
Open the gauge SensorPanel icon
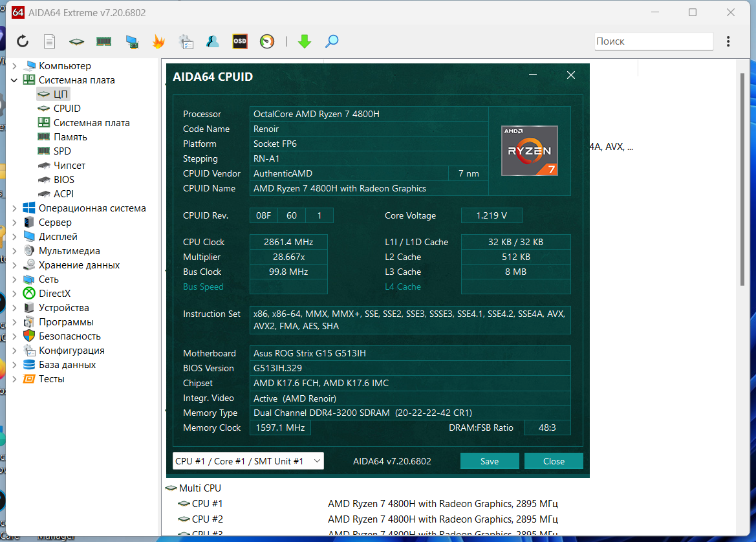pyautogui.click(x=267, y=41)
